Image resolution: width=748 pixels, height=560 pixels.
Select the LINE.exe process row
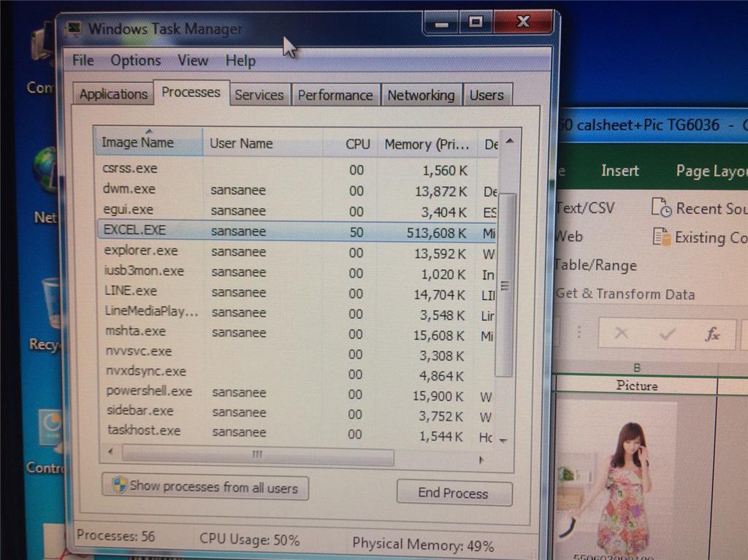tap(297, 292)
